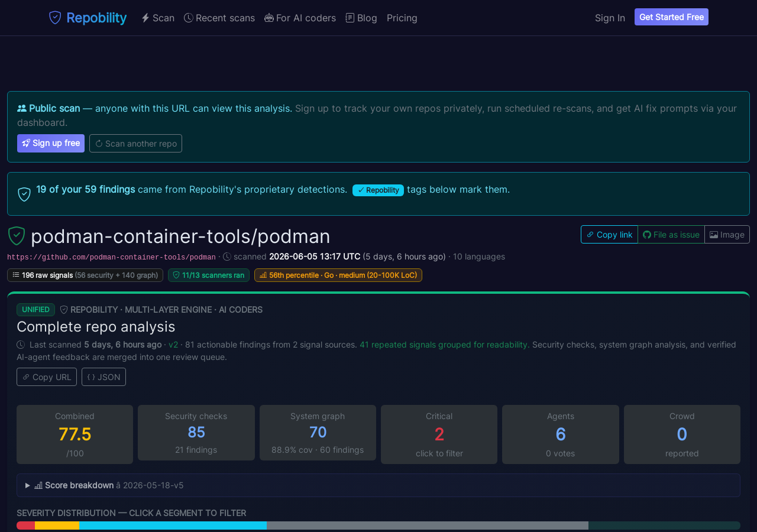Click the rocket icon on Sign up free

[x=26, y=143]
